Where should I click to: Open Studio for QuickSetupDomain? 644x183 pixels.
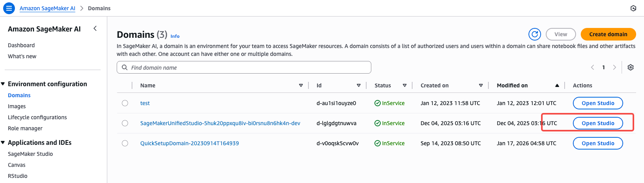598,143
